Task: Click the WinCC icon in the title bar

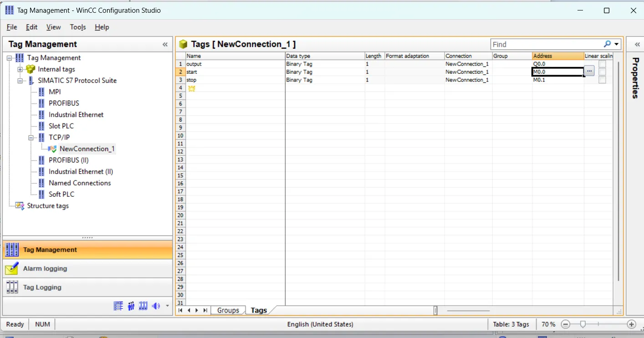Action: tap(9, 10)
